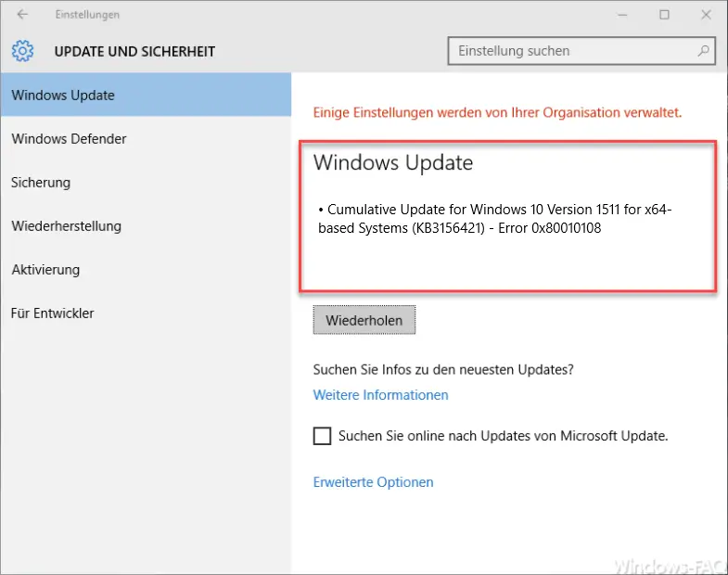This screenshot has width=728, height=575.
Task: Minimize the Einstellungen window
Action: (622, 15)
